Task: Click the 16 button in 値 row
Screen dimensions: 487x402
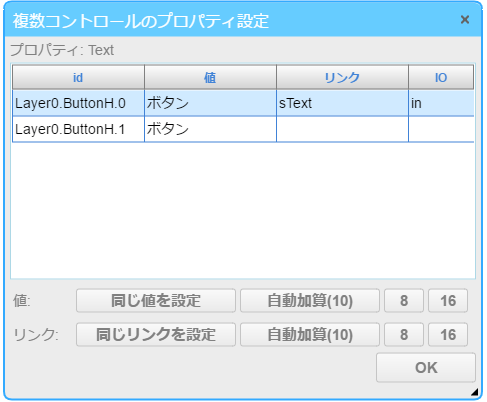Action: pos(448,300)
